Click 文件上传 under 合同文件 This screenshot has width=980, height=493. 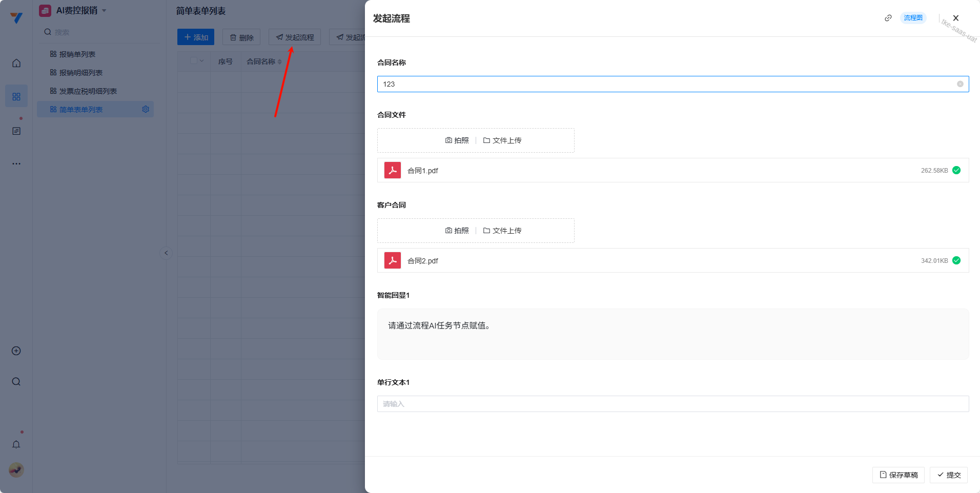[502, 140]
